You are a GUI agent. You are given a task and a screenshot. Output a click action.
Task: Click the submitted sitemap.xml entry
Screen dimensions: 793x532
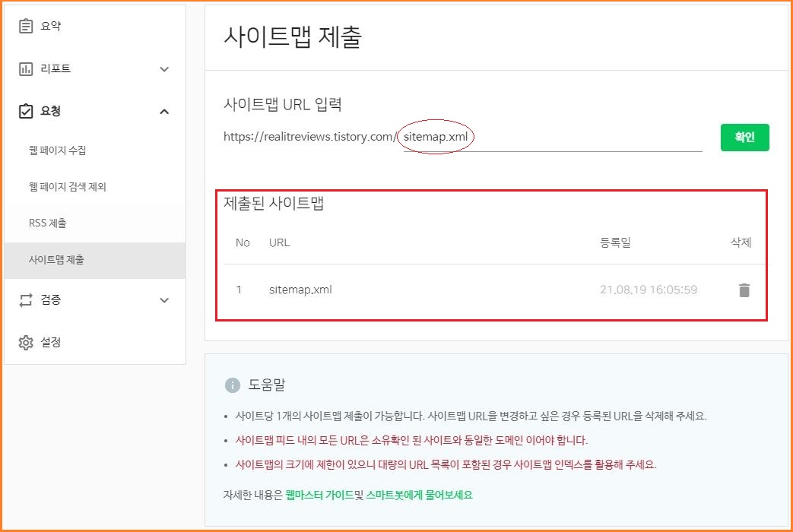[300, 290]
